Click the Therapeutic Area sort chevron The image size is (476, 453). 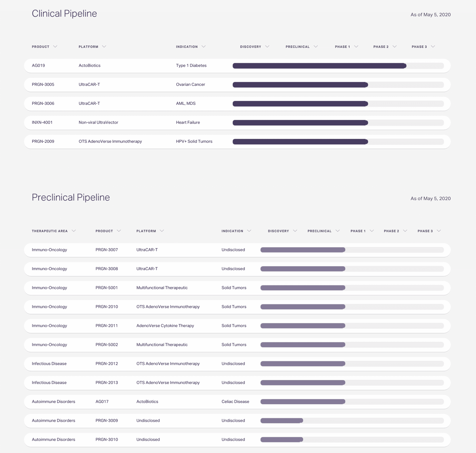point(74,231)
